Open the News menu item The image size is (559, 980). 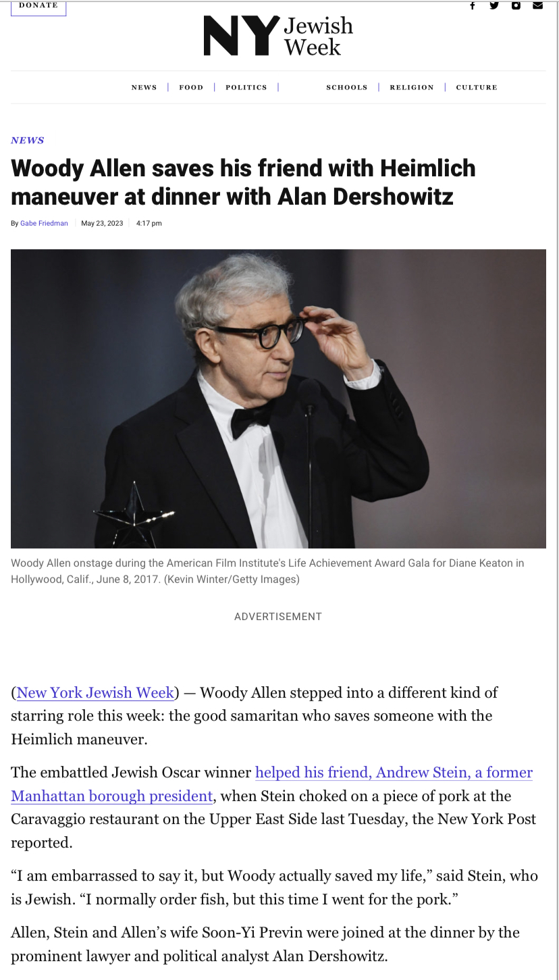(144, 87)
